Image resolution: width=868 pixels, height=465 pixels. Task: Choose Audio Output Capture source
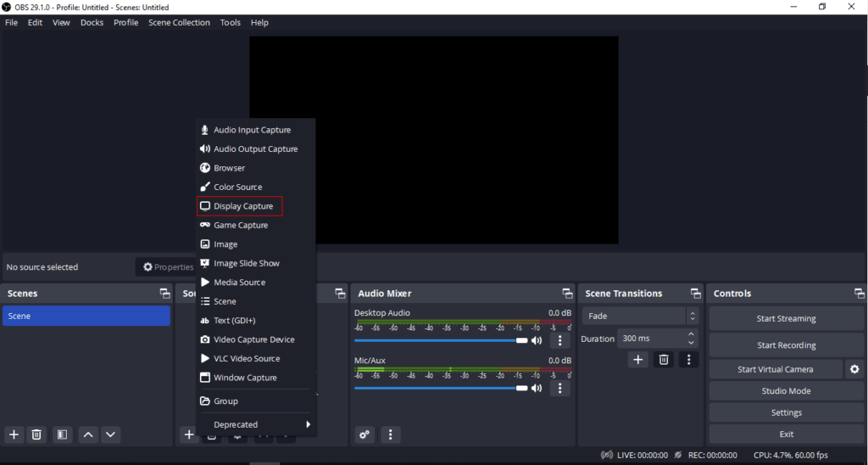click(x=256, y=148)
